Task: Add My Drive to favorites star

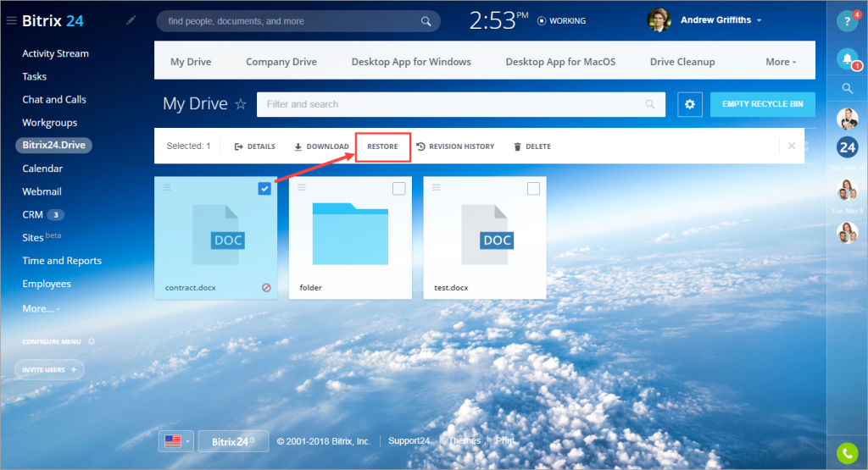Action: point(240,104)
